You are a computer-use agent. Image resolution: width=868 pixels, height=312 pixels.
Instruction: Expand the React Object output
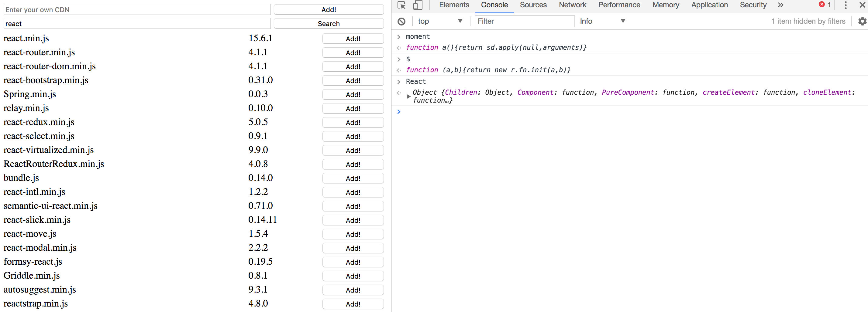point(408,97)
